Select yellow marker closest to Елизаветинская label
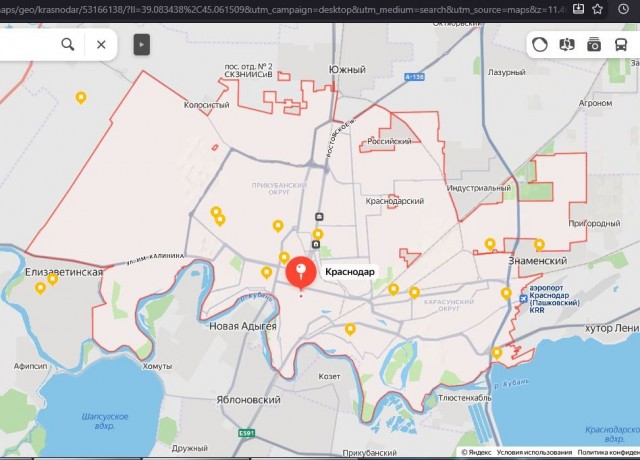Viewport: 640px width, 460px height. click(x=52, y=279)
